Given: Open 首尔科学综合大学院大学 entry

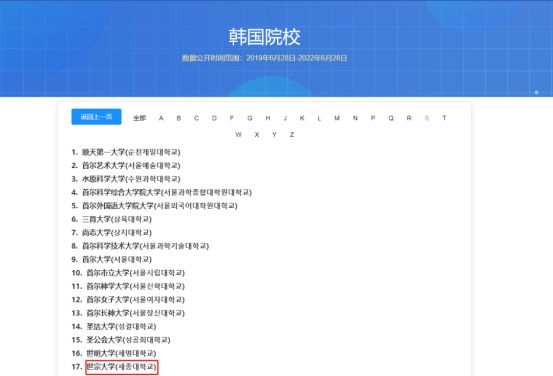Looking at the screenshot, I should pyautogui.click(x=167, y=192).
